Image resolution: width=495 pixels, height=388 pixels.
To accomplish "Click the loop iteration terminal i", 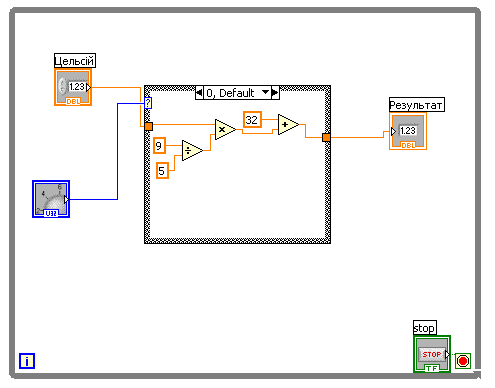I will pos(27,361).
